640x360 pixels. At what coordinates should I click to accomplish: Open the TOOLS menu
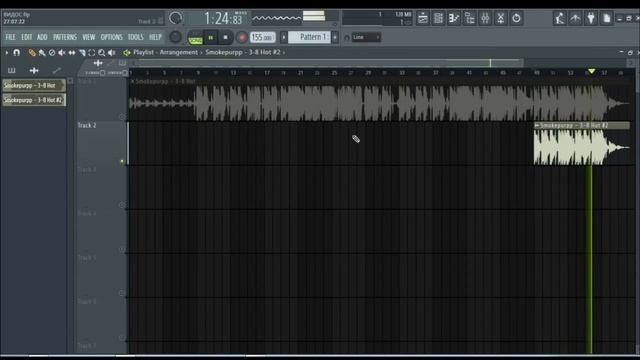pos(136,37)
